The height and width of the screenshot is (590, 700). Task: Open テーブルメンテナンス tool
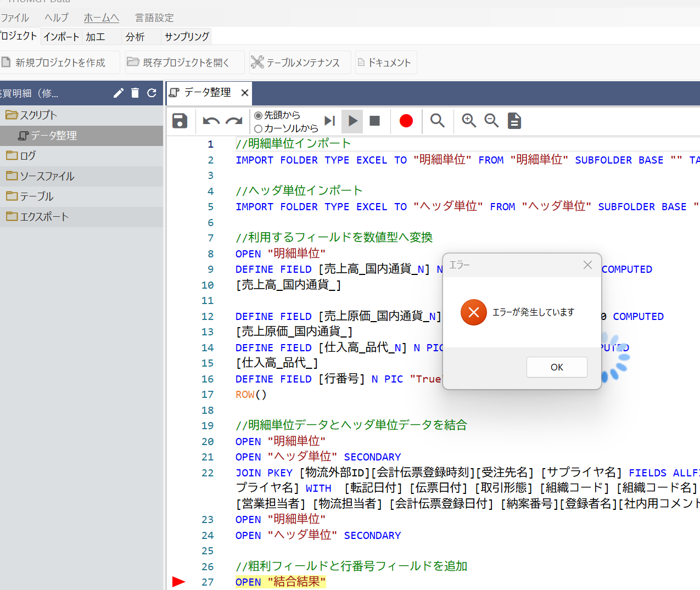[300, 63]
